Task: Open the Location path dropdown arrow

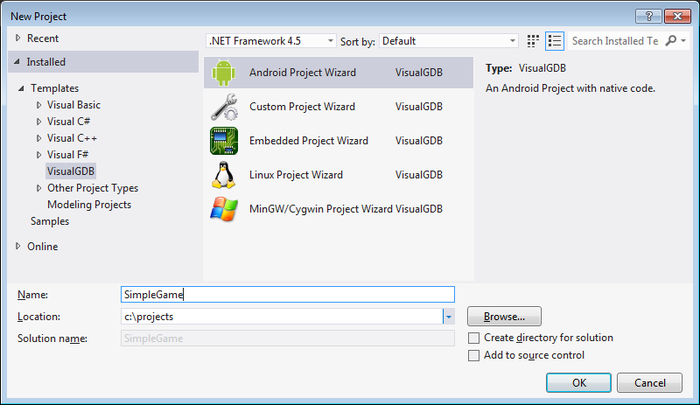Action: (449, 317)
